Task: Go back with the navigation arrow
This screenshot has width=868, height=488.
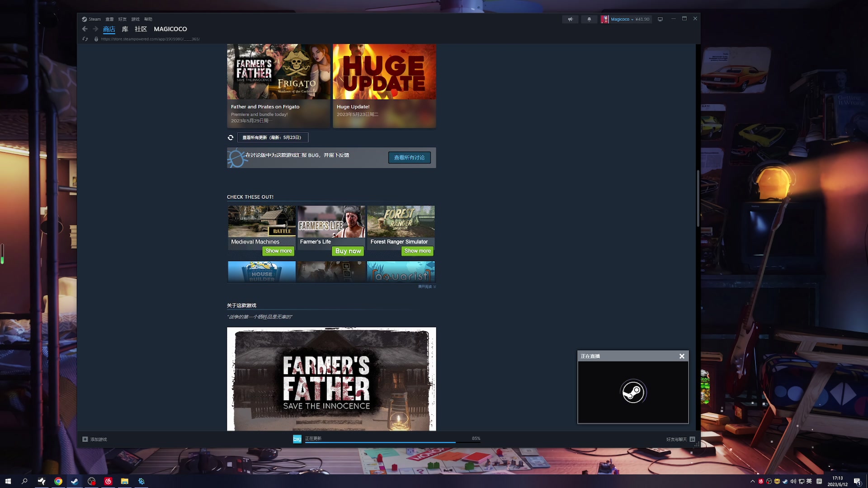Action: tap(85, 29)
